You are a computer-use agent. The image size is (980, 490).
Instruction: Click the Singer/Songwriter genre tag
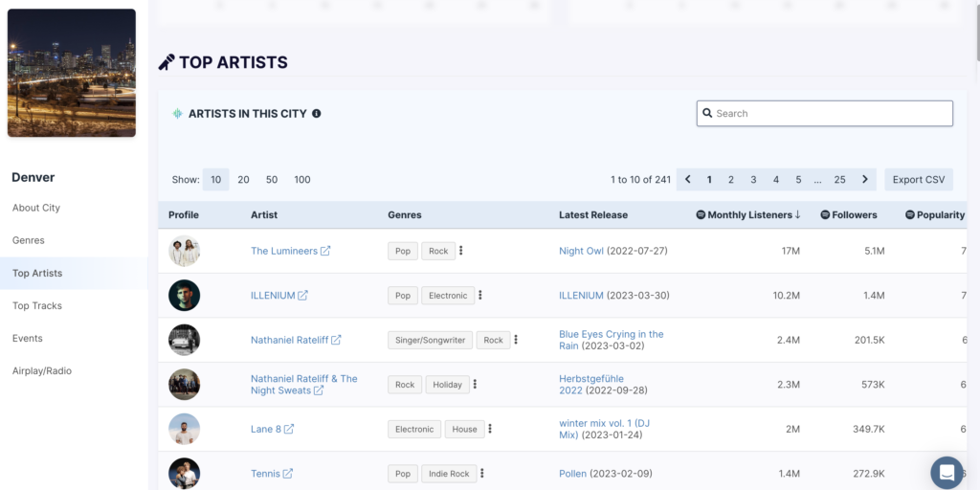[430, 340]
